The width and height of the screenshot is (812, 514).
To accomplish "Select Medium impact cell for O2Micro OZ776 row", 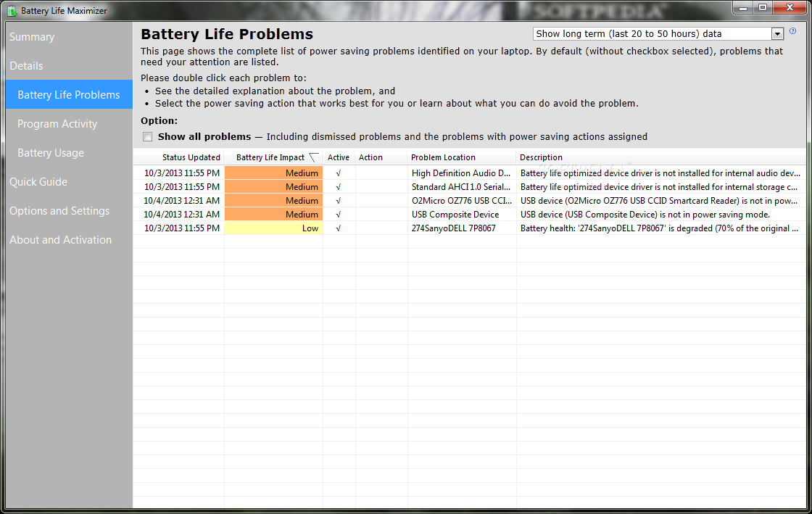I will point(273,201).
